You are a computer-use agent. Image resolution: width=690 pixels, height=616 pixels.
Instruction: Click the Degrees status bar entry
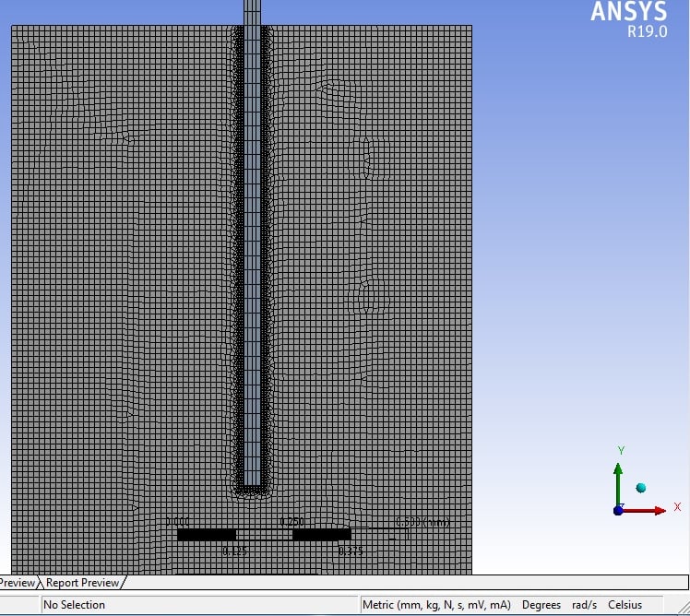pyautogui.click(x=541, y=605)
